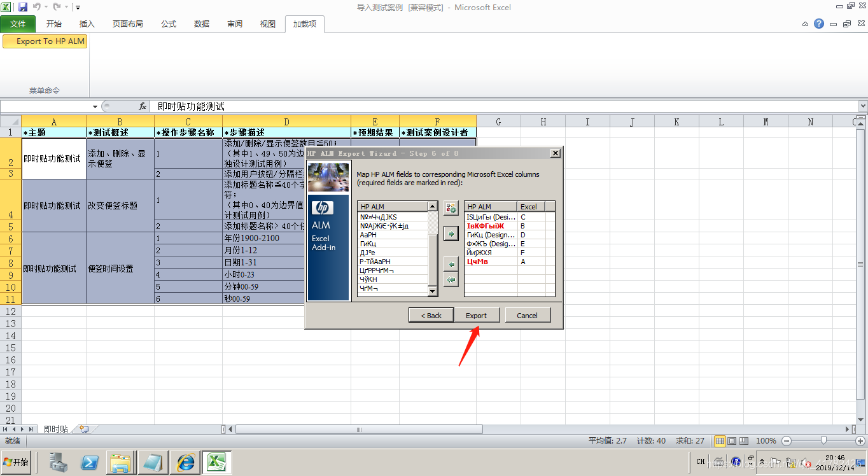The image size is (868, 476).
Task: Remove mapped field with single left arrow
Action: coord(451,264)
